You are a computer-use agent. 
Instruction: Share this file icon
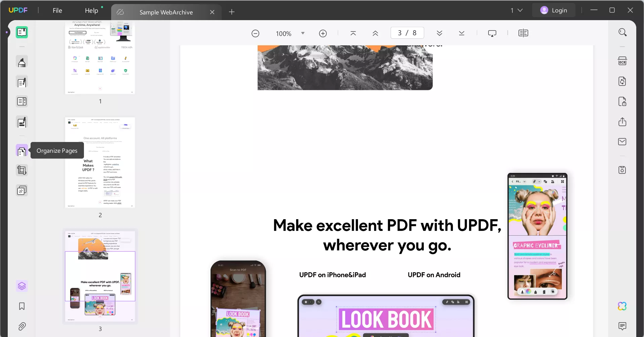pos(623,122)
